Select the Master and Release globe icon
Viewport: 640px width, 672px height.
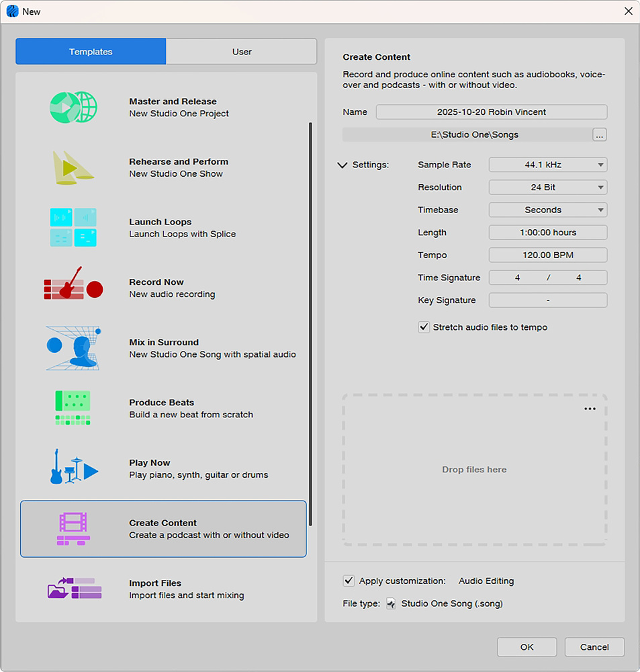pyautogui.click(x=73, y=108)
